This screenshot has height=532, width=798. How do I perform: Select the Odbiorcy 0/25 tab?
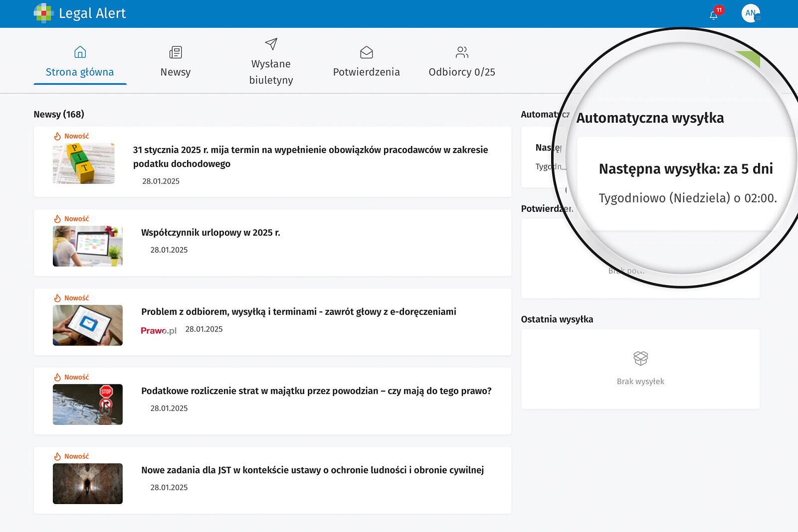(462, 72)
